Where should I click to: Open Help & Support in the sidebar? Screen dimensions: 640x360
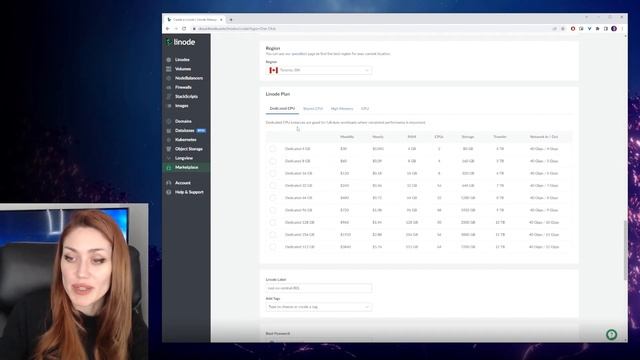click(189, 192)
